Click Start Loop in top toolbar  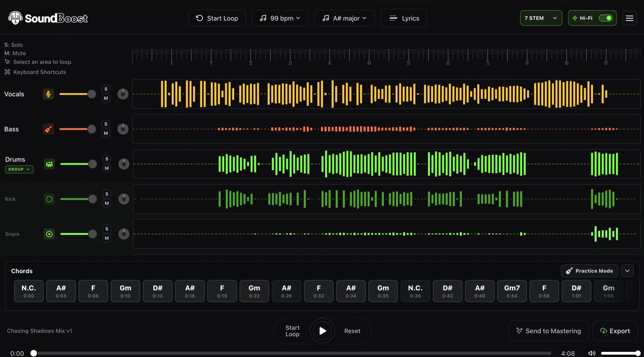tap(217, 18)
